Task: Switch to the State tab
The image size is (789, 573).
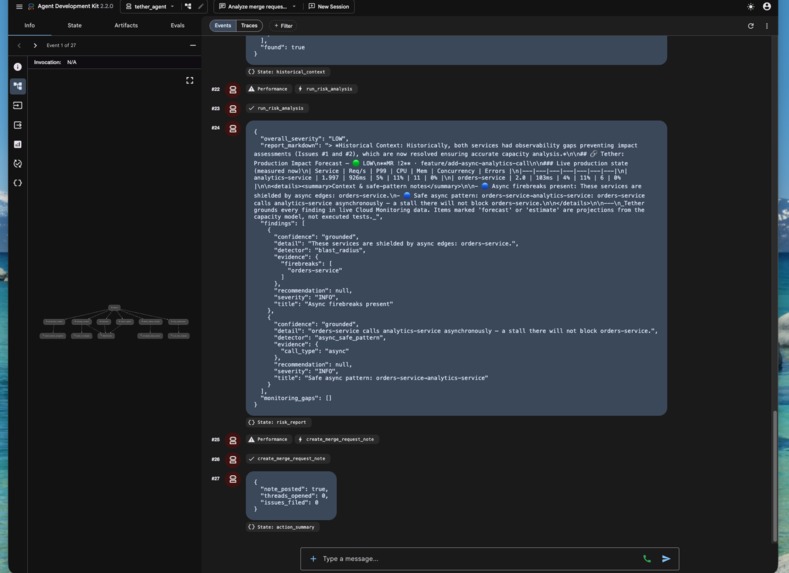Action: [74, 25]
